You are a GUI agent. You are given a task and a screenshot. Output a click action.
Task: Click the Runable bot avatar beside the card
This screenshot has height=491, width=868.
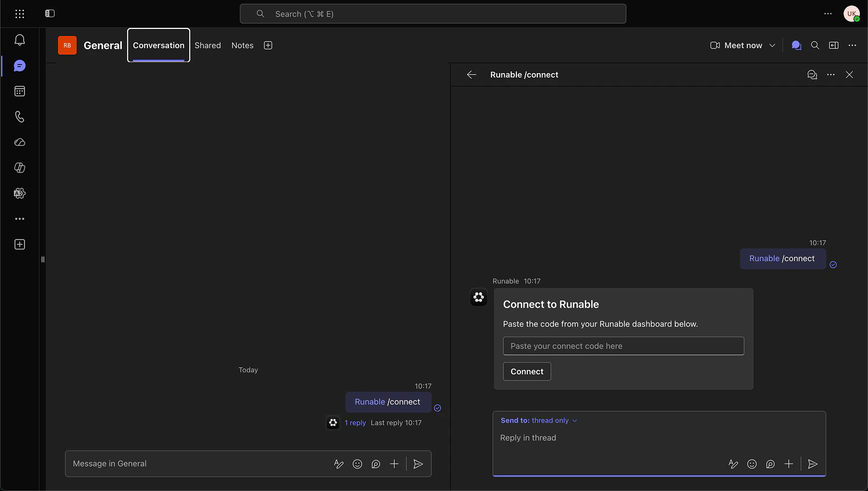point(479,297)
